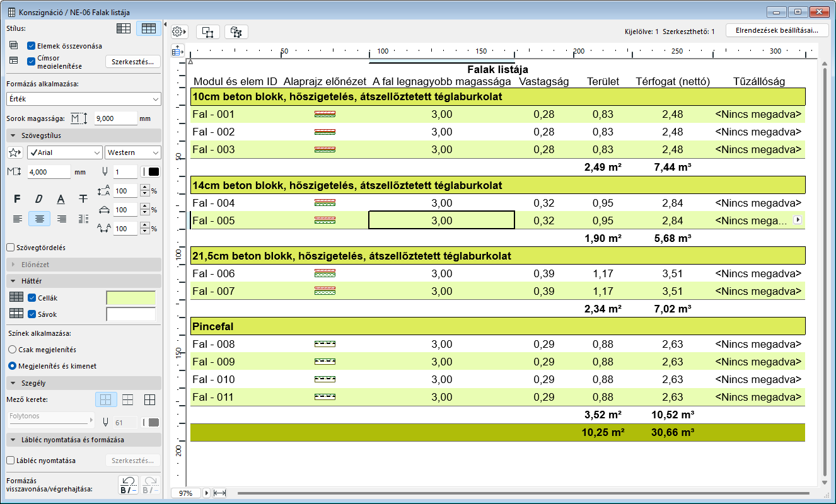Click the bold (F) text formatting icon
The height and width of the screenshot is (504, 836).
(18, 199)
